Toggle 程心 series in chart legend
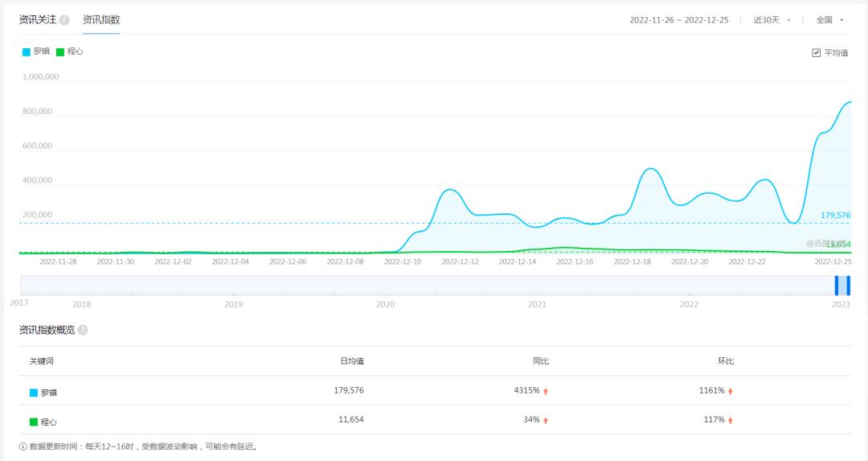868x461 pixels. point(70,51)
